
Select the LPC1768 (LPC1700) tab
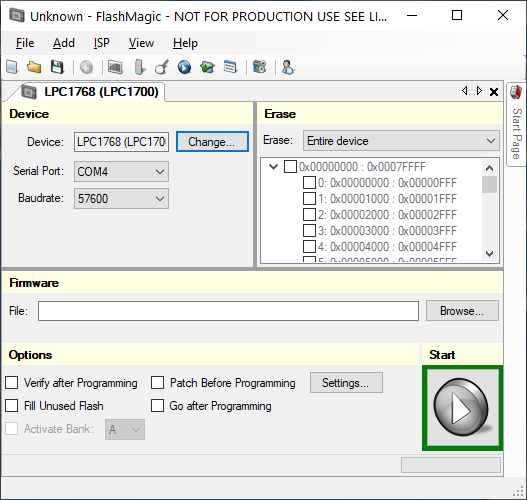pyautogui.click(x=90, y=91)
